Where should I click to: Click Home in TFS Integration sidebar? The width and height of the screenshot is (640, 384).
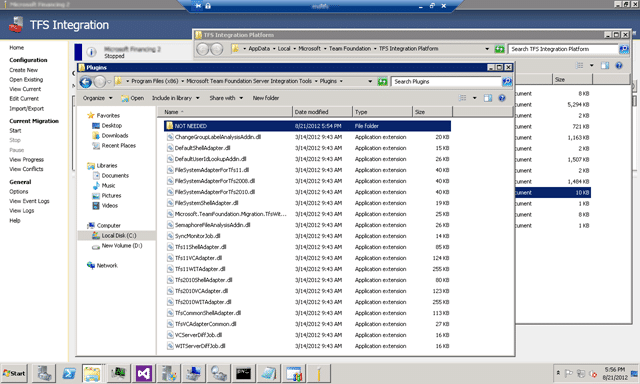(16, 48)
